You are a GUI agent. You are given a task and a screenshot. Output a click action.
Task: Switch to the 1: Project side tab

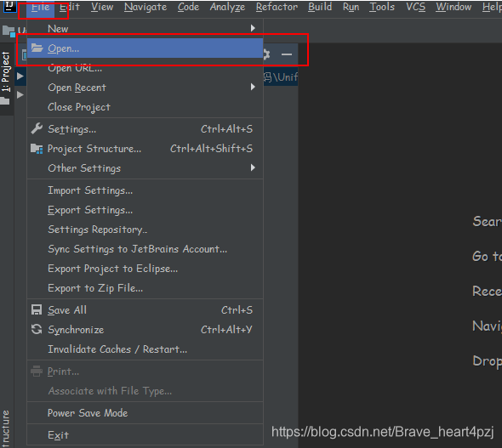click(x=7, y=79)
